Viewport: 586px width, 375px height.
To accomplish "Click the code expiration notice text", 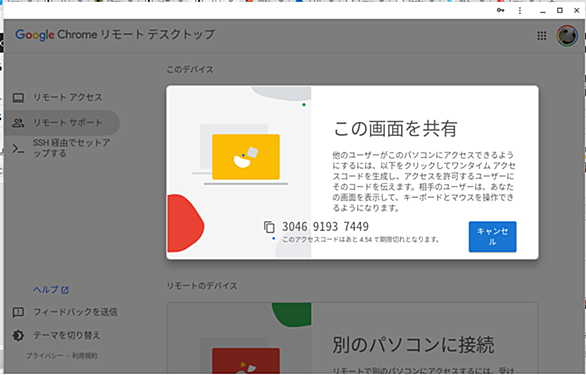I will coord(361,240).
